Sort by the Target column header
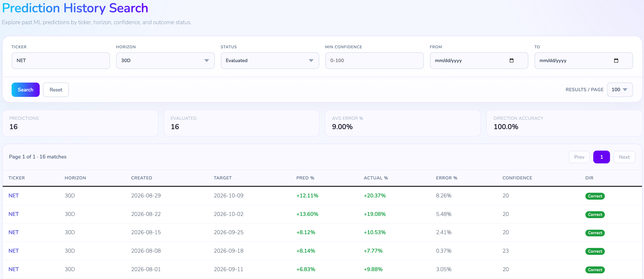Image resolution: width=644 pixels, height=279 pixels. pyautogui.click(x=222, y=178)
